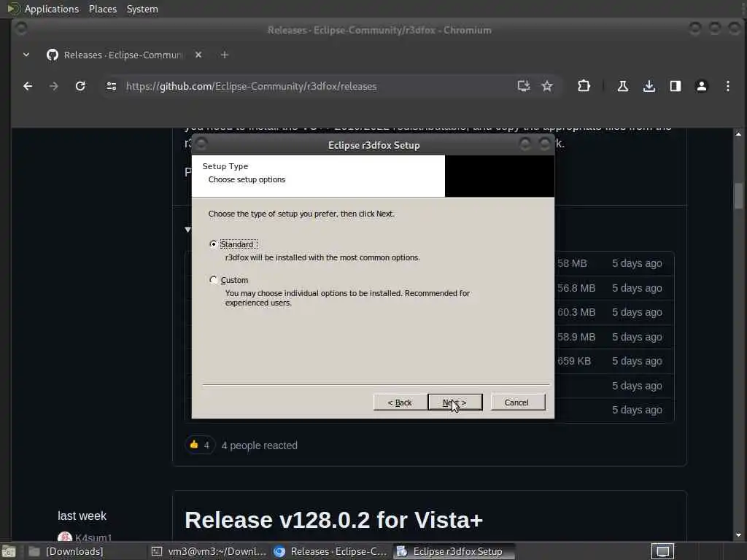Switch to Eclipse r3dfox Setup taskbar item
This screenshot has width=747, height=560.
pos(454,551)
